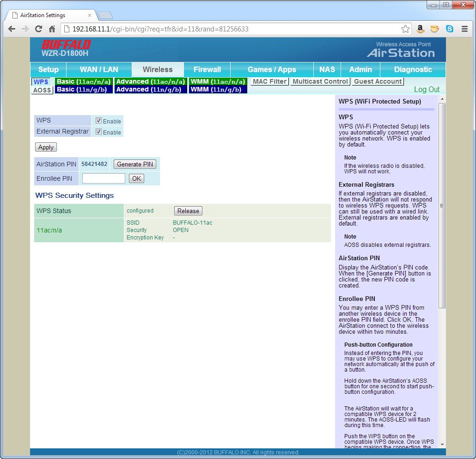
Task: Click the BUFFALO logo
Action: pos(66,45)
